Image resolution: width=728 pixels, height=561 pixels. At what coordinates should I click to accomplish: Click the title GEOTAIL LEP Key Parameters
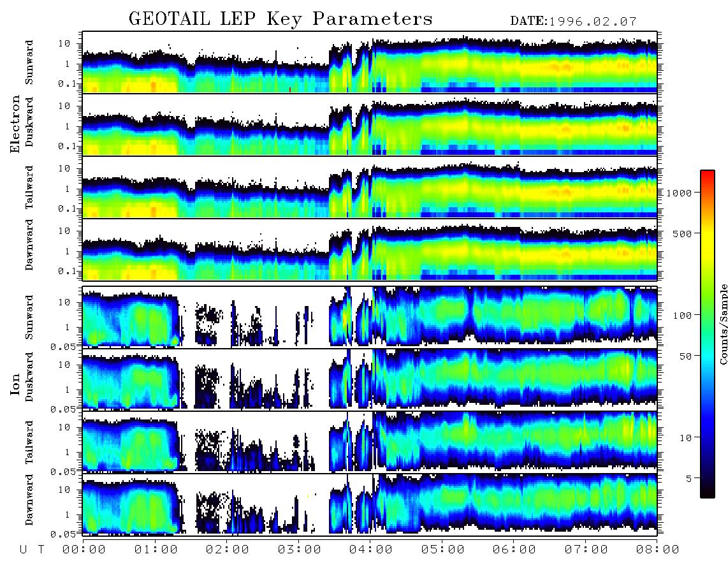(281, 19)
